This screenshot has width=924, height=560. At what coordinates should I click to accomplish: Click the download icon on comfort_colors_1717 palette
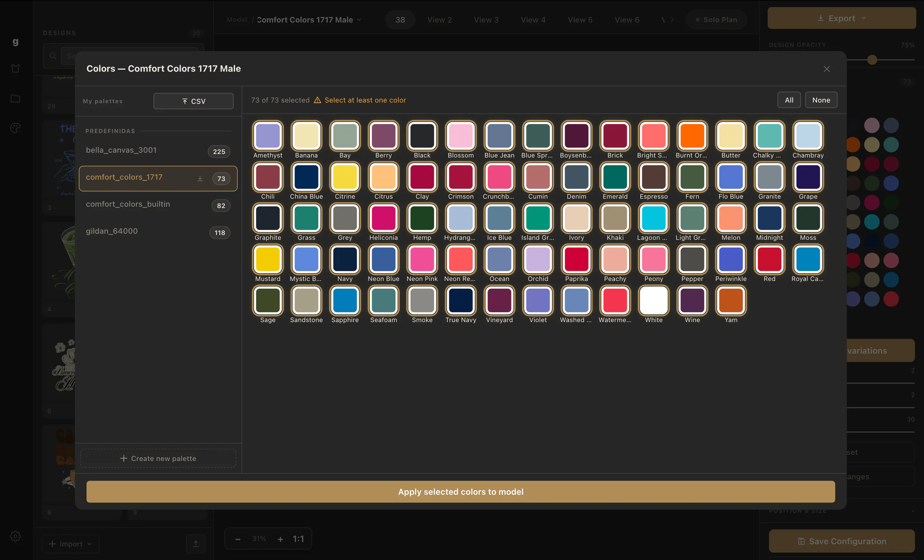[x=200, y=178]
